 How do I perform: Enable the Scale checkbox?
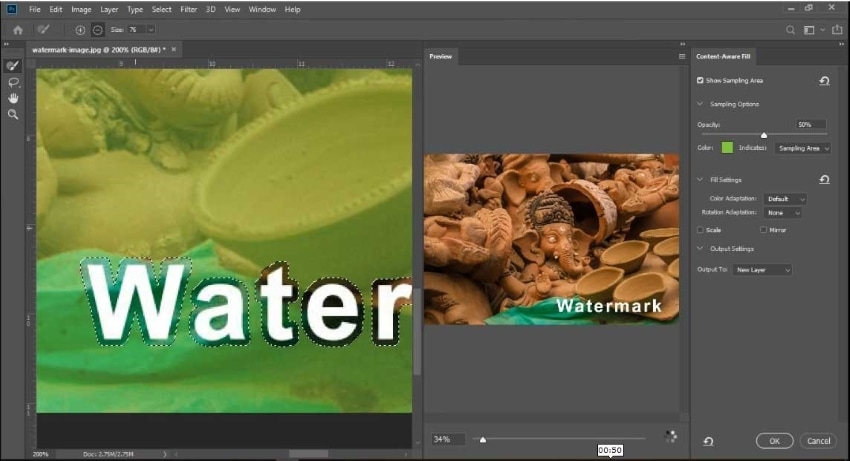click(700, 230)
